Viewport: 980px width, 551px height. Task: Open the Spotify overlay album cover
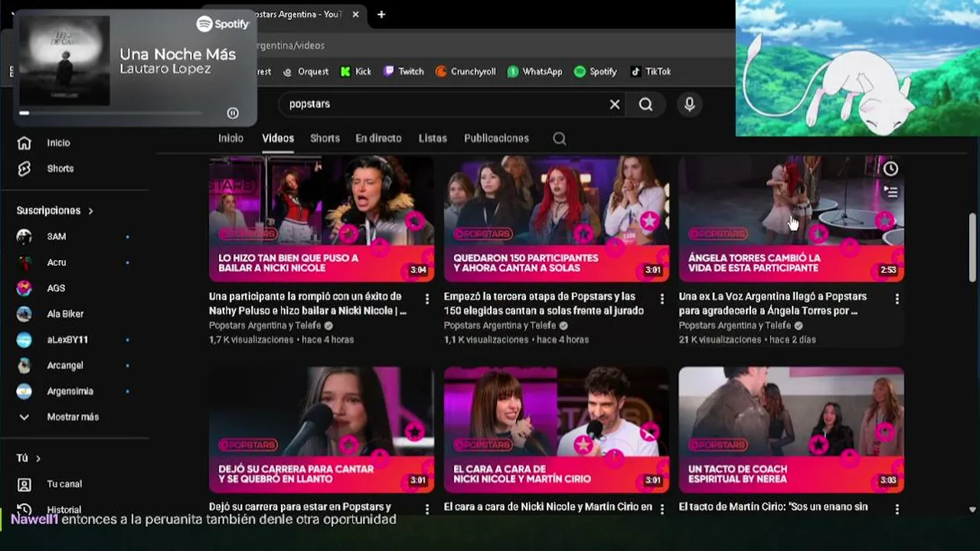click(x=64, y=60)
